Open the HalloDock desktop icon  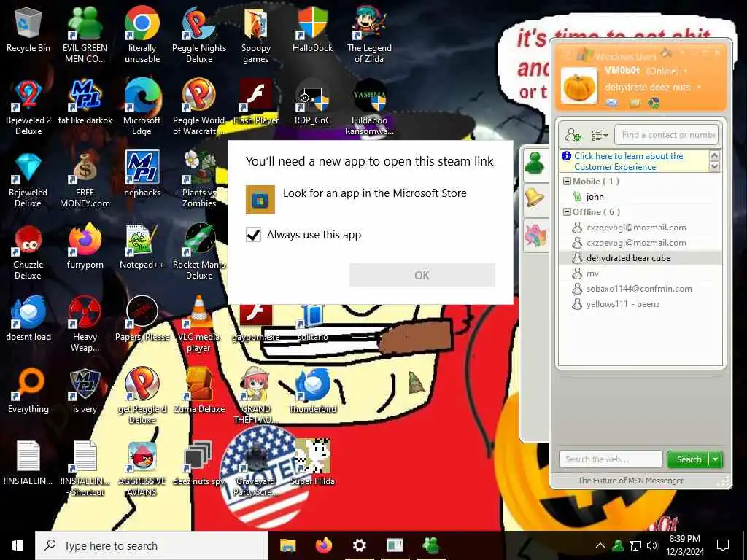coord(312,29)
